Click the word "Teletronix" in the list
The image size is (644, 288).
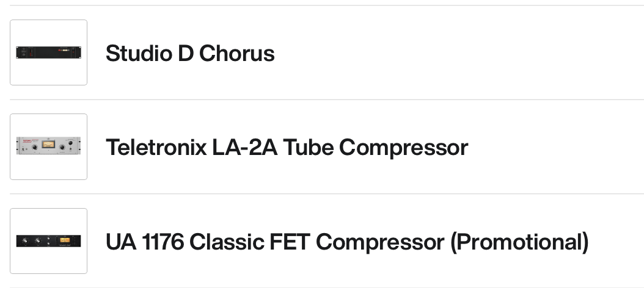[156, 147]
